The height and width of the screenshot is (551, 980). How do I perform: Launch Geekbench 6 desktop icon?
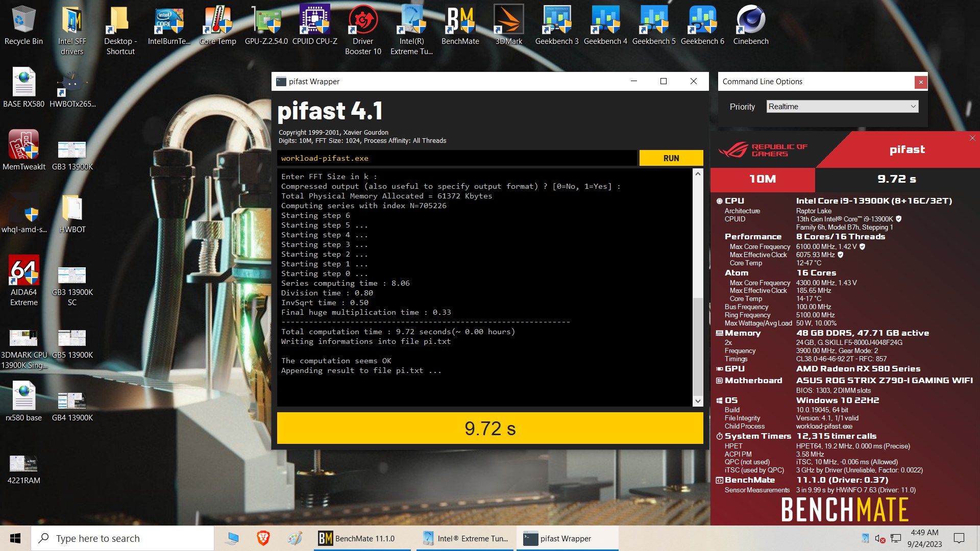(702, 26)
